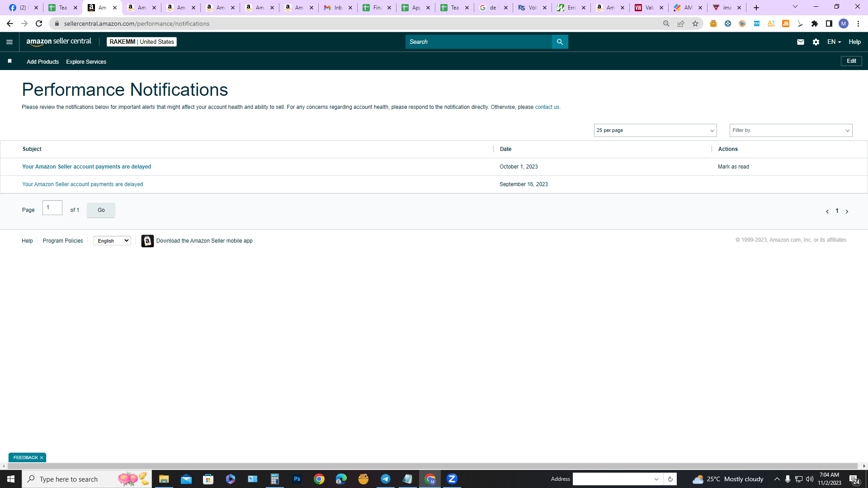Open the Chrome tab search chevron
The image size is (868, 488).
tap(795, 7)
